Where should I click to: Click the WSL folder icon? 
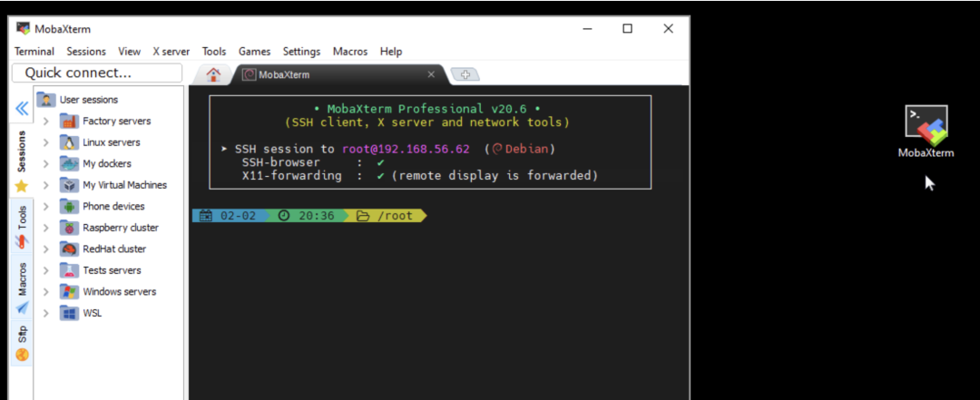69,313
